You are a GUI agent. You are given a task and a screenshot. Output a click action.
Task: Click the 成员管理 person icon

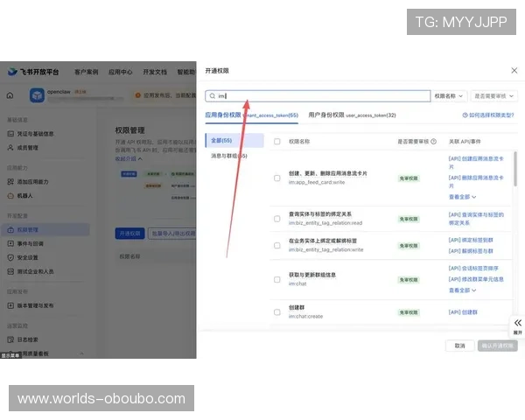click(x=10, y=148)
